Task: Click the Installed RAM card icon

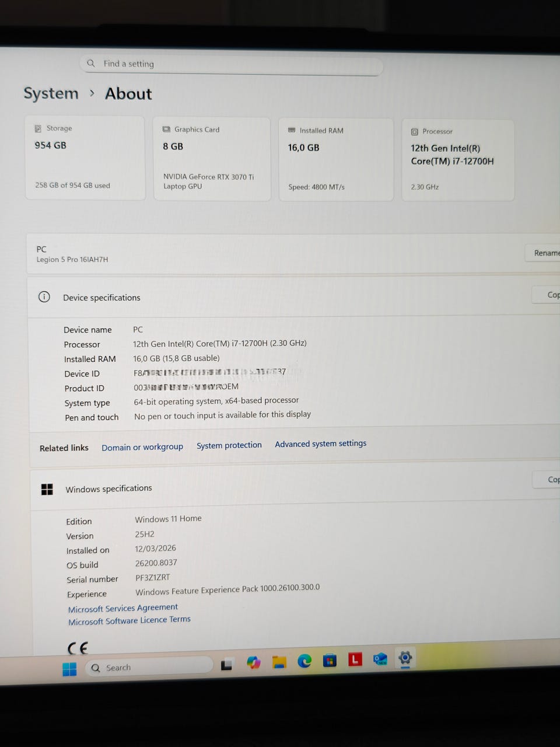Action: tap(292, 130)
